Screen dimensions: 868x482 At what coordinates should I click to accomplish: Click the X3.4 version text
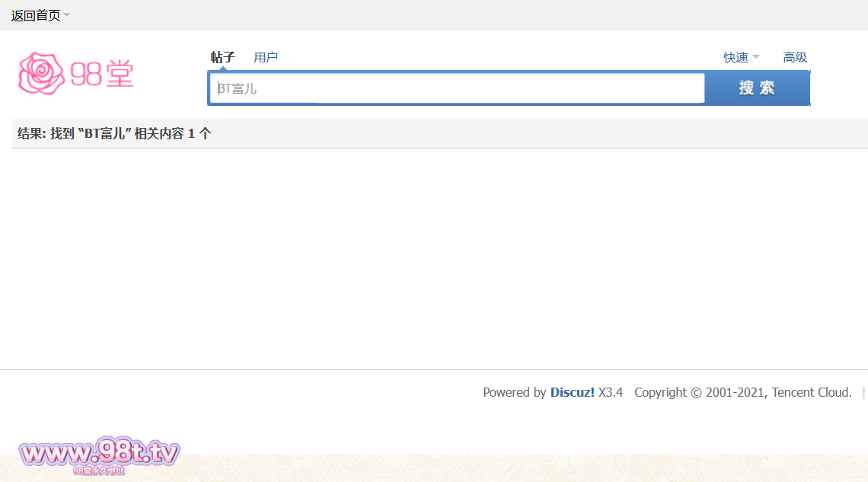(611, 392)
